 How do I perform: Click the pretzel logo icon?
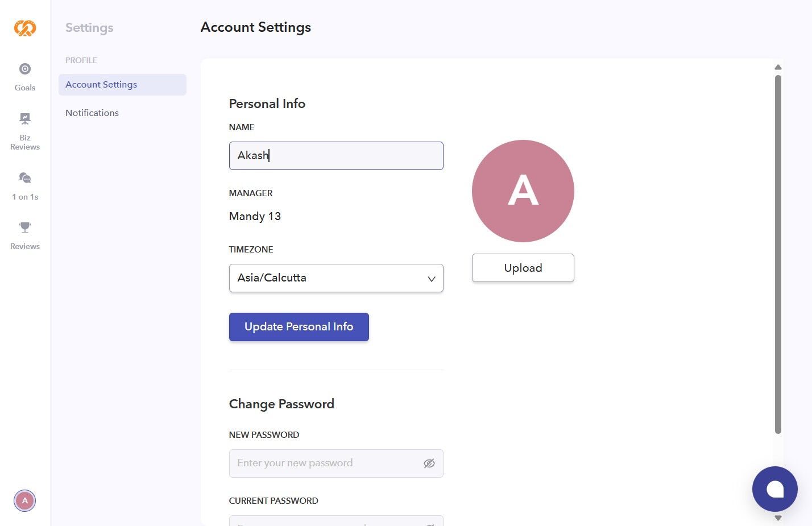point(25,28)
